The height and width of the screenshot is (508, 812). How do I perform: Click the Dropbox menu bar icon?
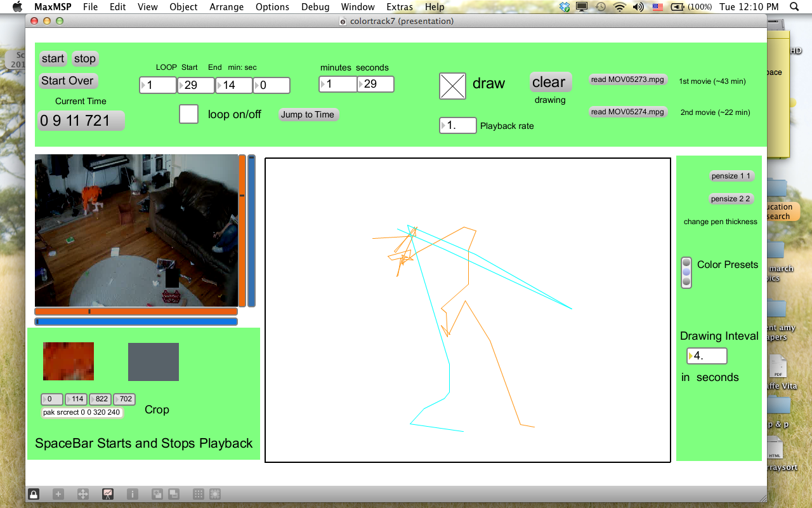(x=565, y=7)
